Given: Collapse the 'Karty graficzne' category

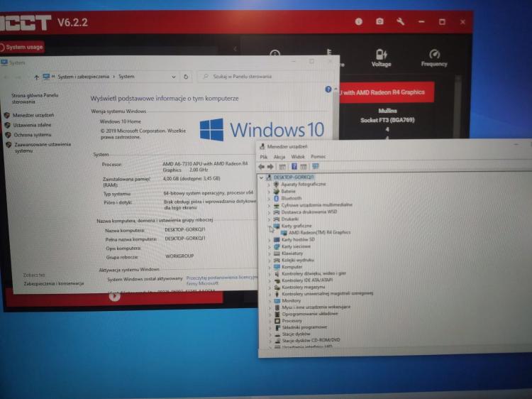Looking at the screenshot, I should click(x=270, y=226).
